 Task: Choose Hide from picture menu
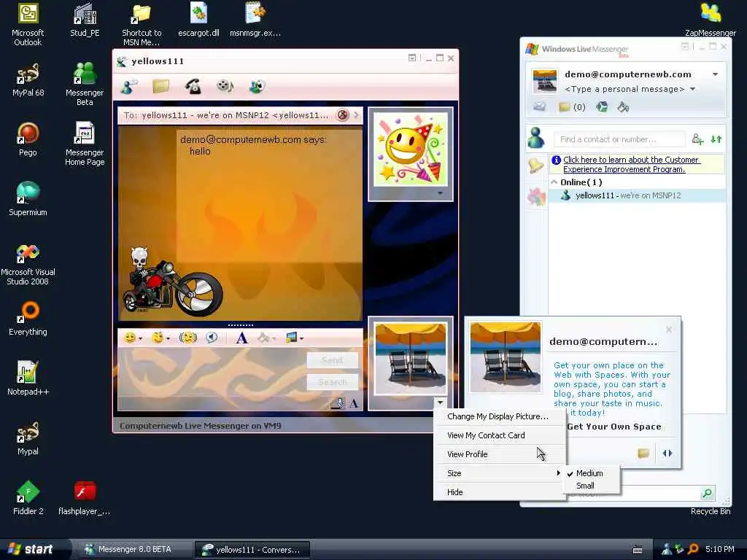point(455,492)
